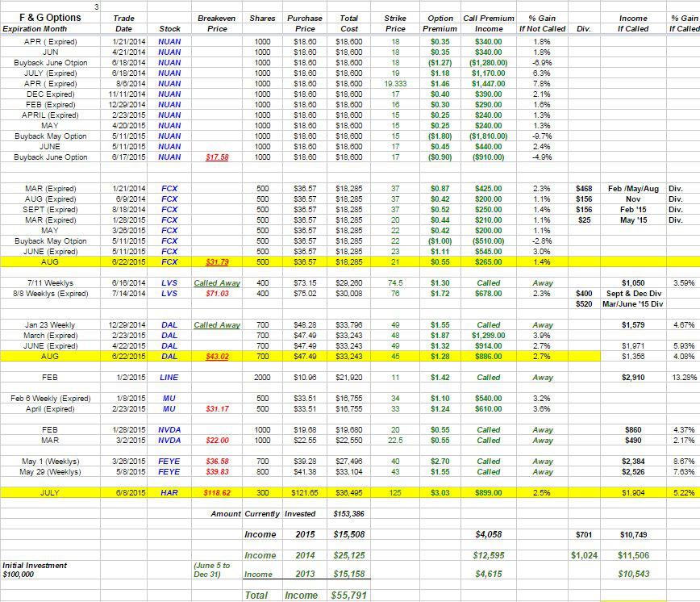700x602 pixels.
Task: Click the '$12,595' premium total cell
Action: coord(489,555)
